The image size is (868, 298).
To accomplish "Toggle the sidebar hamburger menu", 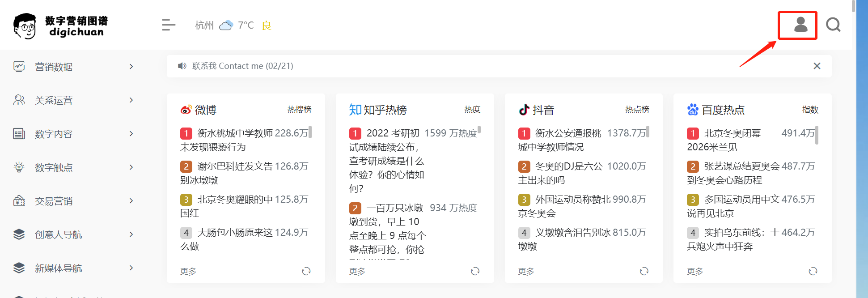I will tap(168, 25).
